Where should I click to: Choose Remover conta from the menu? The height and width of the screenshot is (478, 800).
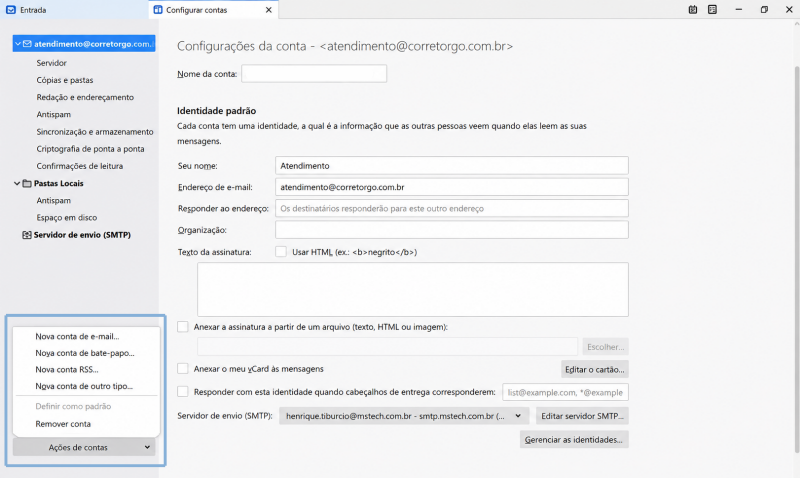63,424
